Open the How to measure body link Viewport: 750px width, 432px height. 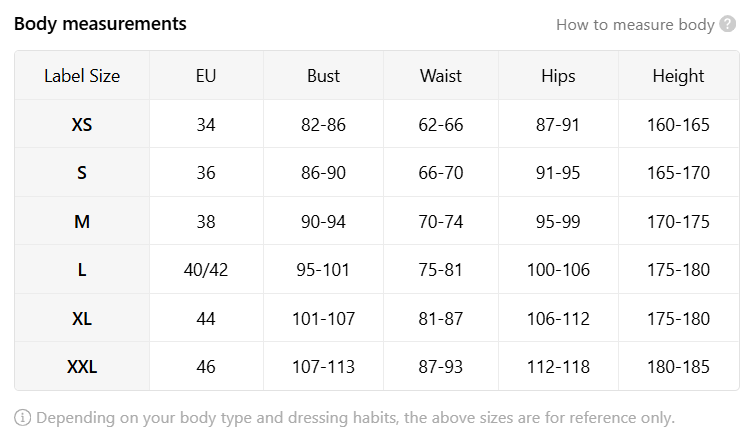pos(635,24)
